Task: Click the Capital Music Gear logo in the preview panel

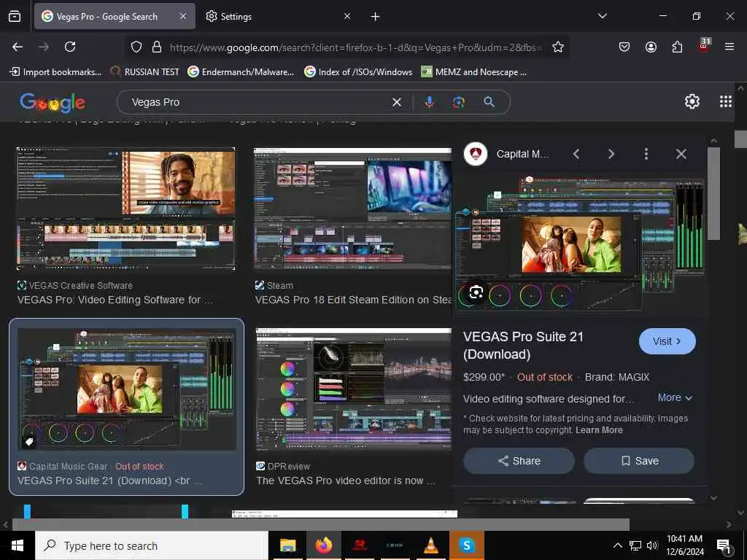Action: coord(476,154)
